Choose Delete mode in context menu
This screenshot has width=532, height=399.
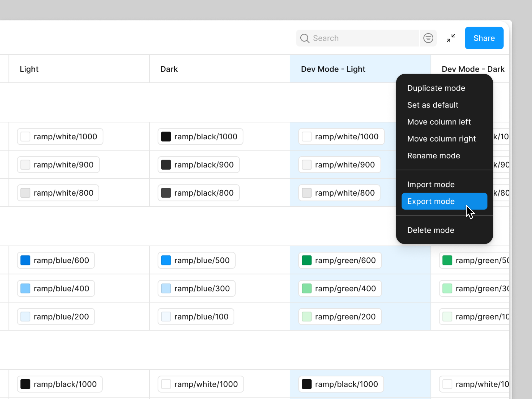coord(430,230)
